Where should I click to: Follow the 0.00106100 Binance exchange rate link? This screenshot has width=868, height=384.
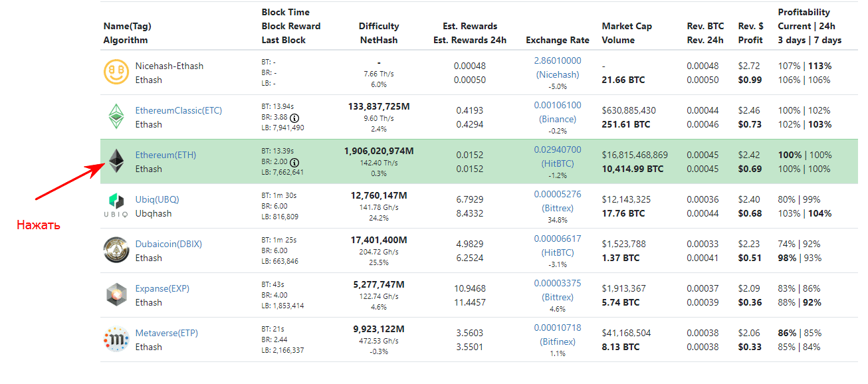(x=558, y=112)
